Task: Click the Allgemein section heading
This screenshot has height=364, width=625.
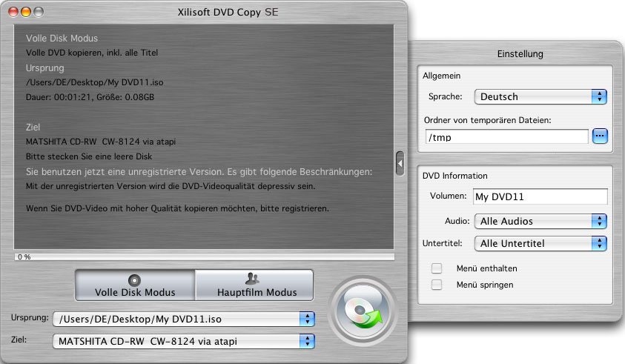Action: (x=441, y=76)
